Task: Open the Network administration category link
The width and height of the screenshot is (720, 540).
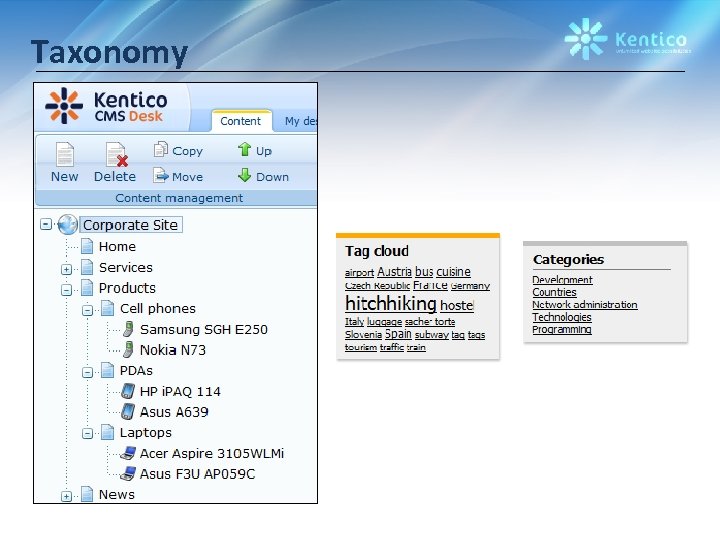Action: coord(585,304)
